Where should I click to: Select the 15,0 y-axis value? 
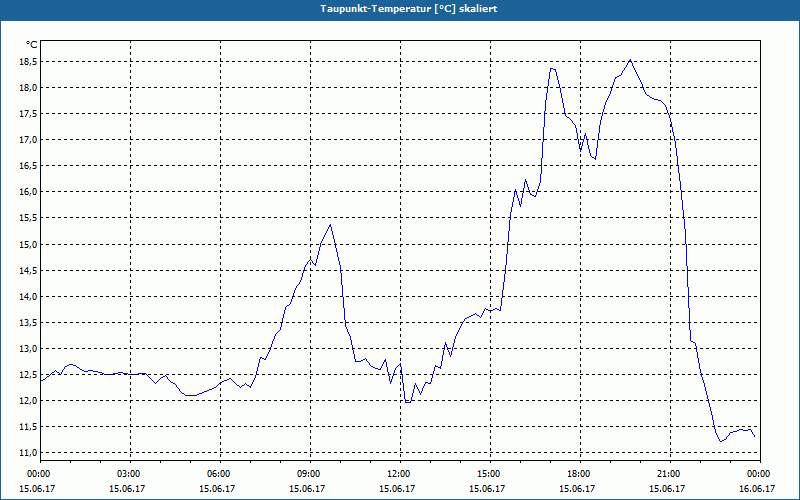point(29,244)
